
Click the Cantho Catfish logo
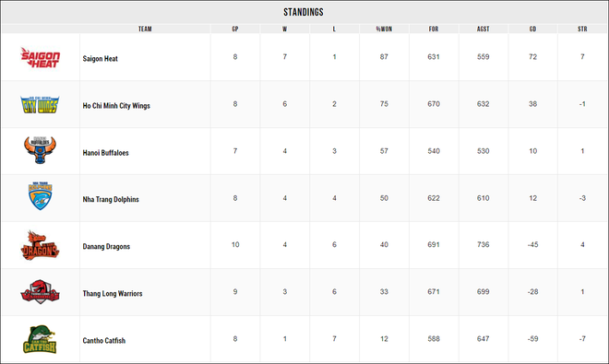coord(40,339)
